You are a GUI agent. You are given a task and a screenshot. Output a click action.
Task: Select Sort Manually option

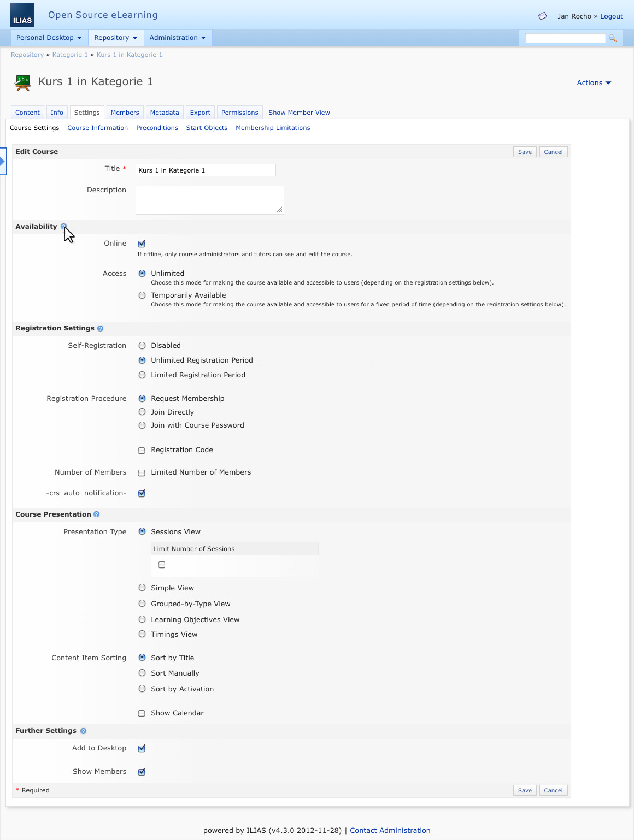pyautogui.click(x=142, y=673)
